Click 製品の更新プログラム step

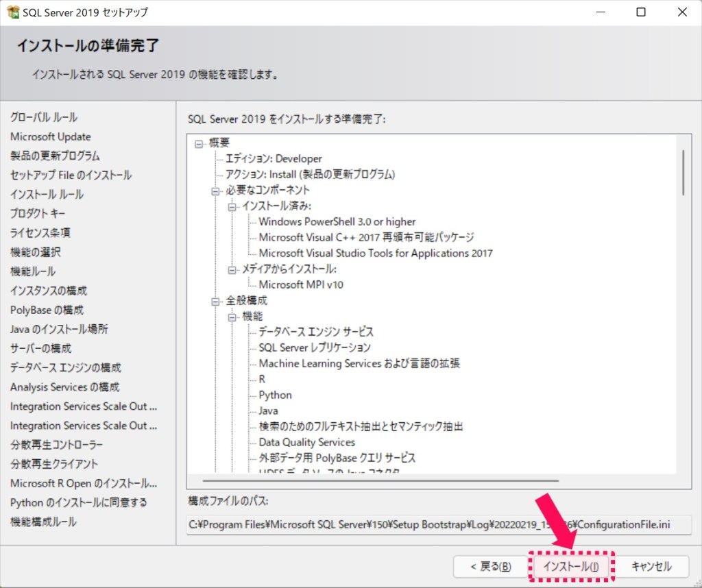click(x=55, y=156)
